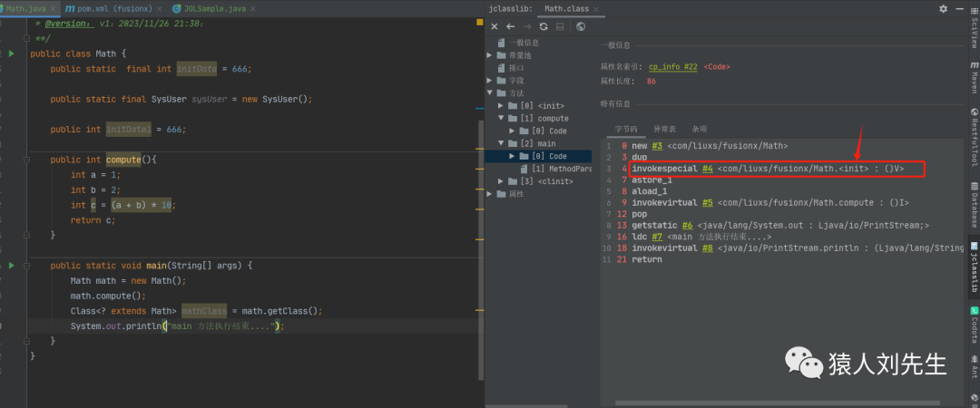Image resolution: width=980 pixels, height=408 pixels.
Task: Click the save floppy-disk icon in jclasslib toolbar
Action: [x=560, y=26]
